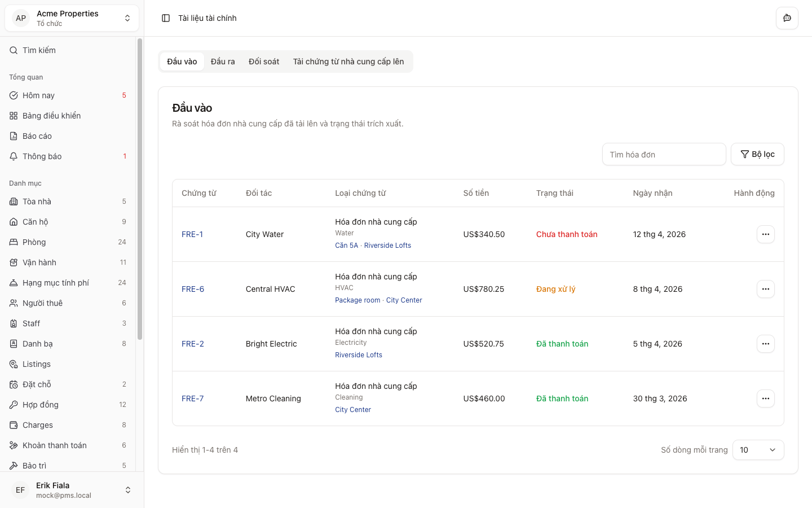Open the chat assistant icon top right
The width and height of the screenshot is (812, 508).
click(787, 18)
